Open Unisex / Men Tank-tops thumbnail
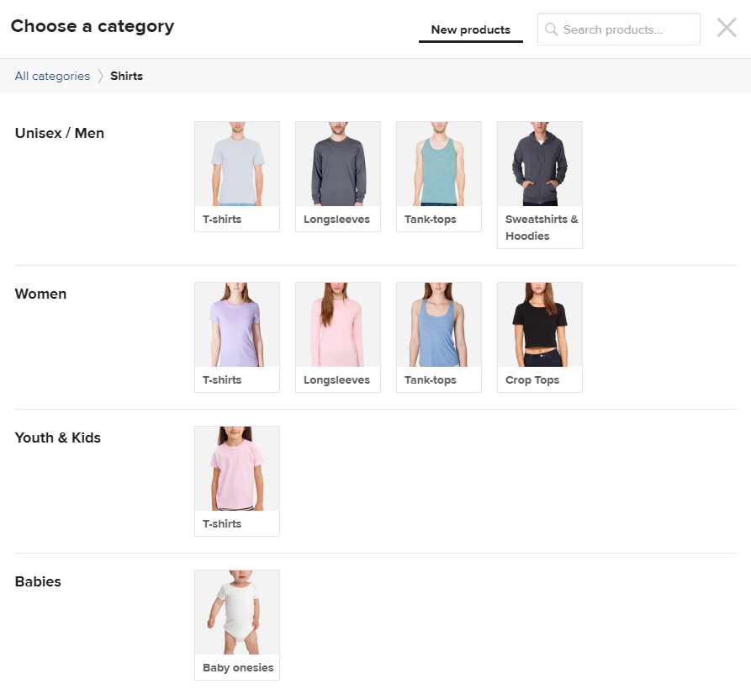This screenshot has width=751, height=700. coord(439,164)
